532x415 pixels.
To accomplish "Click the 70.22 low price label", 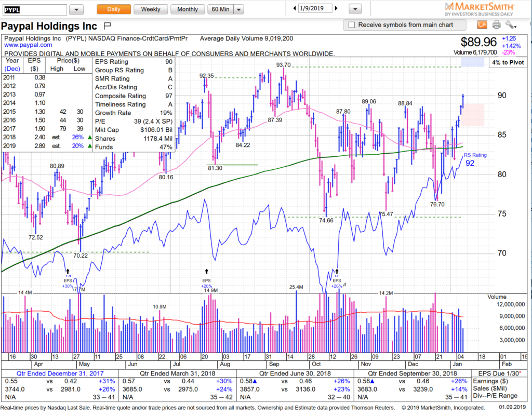I will (x=81, y=256).
